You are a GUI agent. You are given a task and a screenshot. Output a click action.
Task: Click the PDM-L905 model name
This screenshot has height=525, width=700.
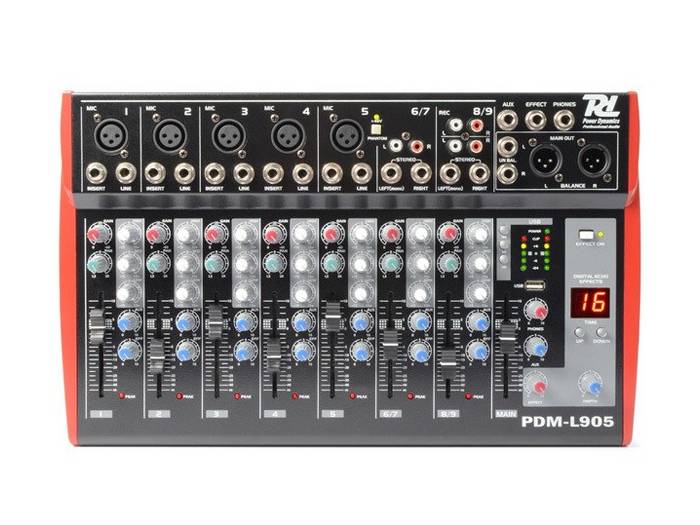pos(567,421)
